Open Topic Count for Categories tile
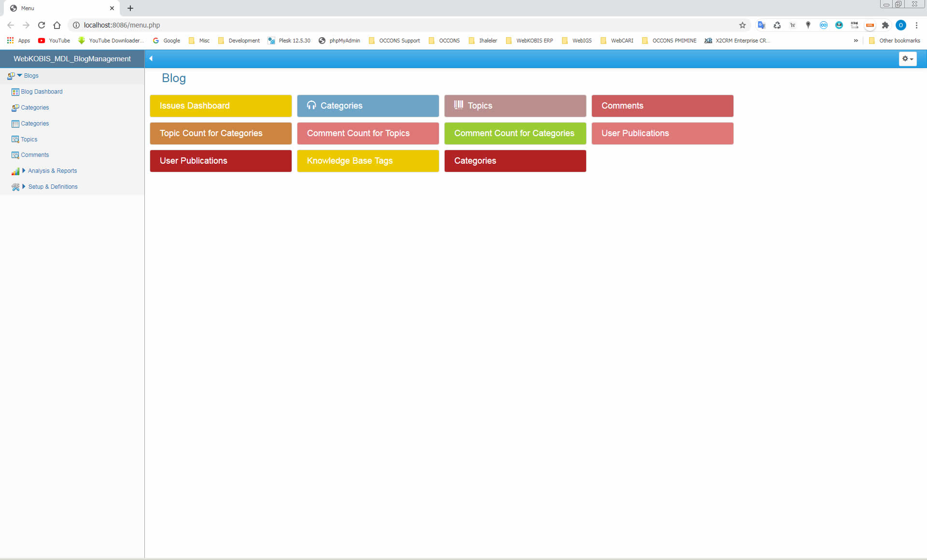The height and width of the screenshot is (560, 927). point(221,133)
